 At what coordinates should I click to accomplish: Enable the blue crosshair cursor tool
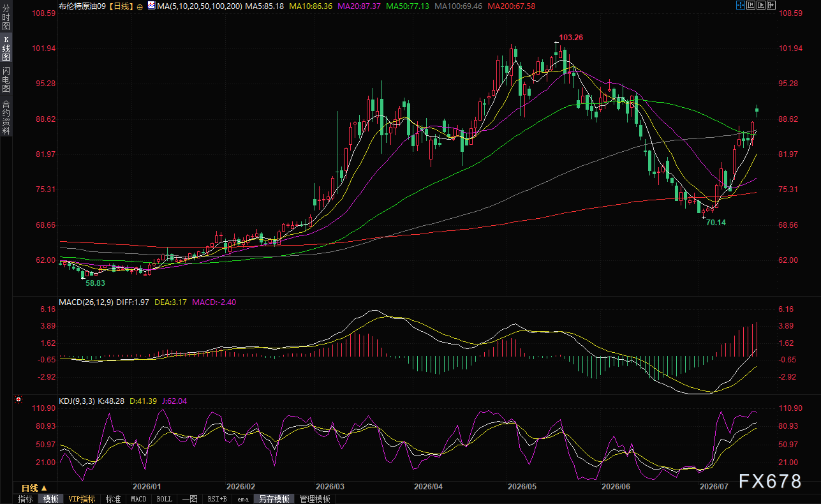[741, 5]
